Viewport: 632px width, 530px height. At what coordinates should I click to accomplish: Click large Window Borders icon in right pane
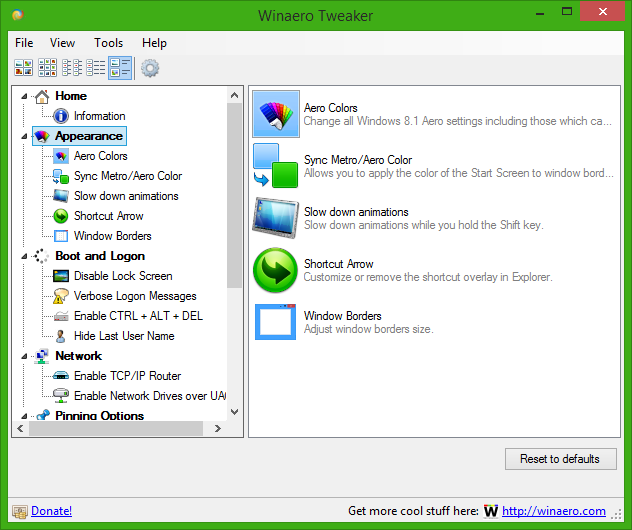[x=276, y=322]
